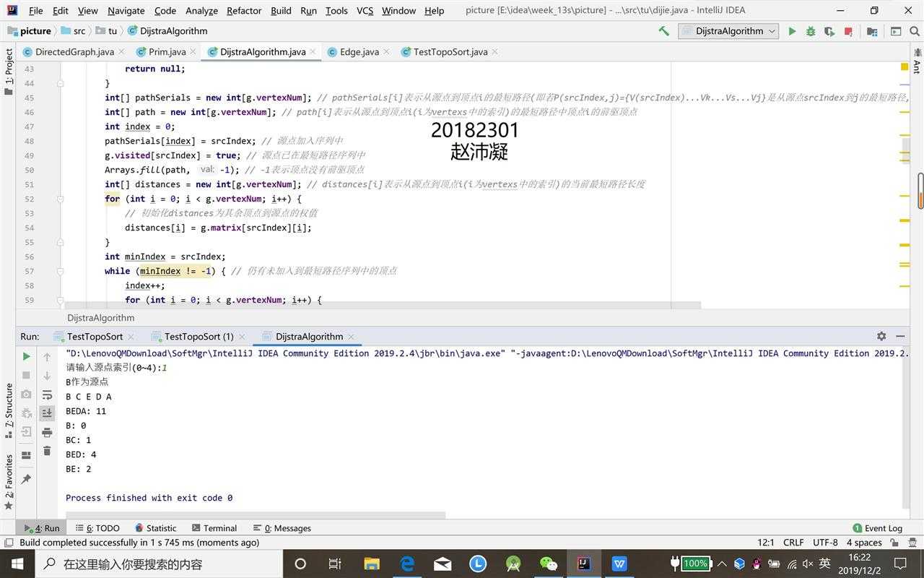The height and width of the screenshot is (578, 924).
Task: Open the Analyze menu
Action: [201, 10]
